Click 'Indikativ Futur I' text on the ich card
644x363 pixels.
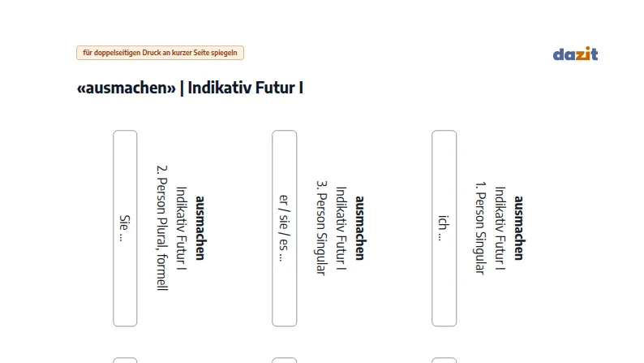click(500, 228)
